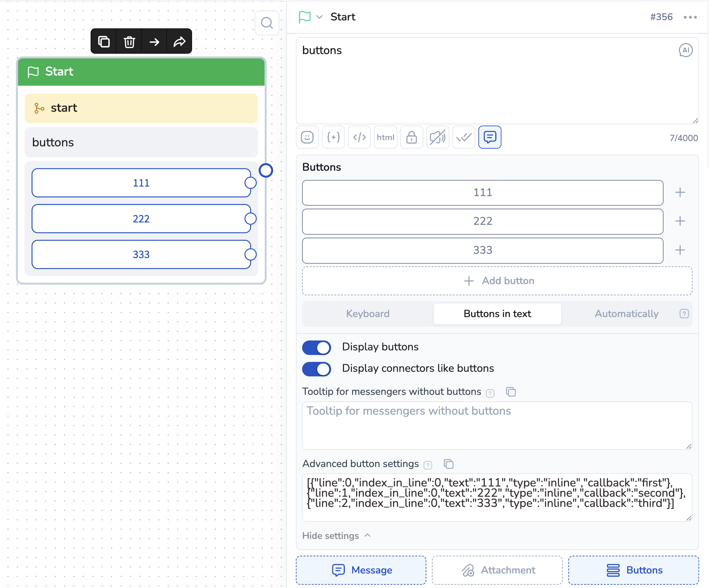Insert variable with curly braces icon
Screen dimensions: 709x588
[333, 137]
